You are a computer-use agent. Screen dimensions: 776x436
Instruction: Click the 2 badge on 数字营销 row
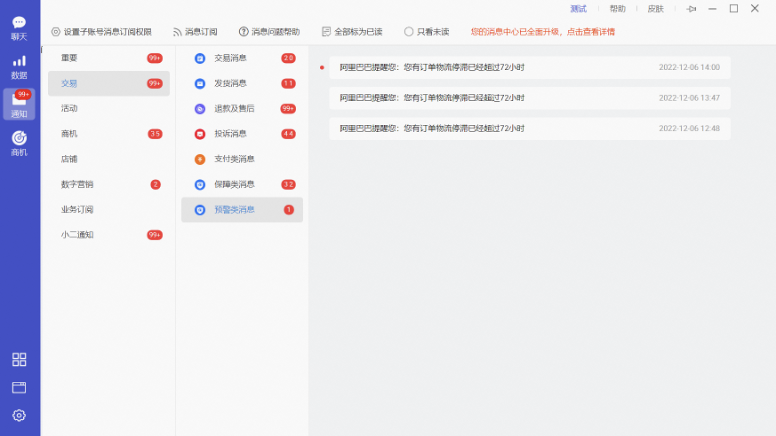[x=155, y=185]
